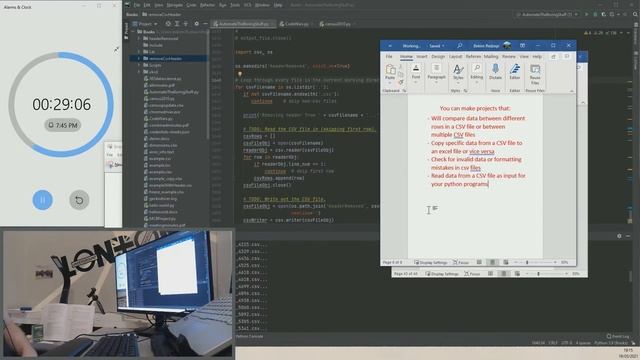
Task: Open the Review tab in Word
Action: [509, 56]
